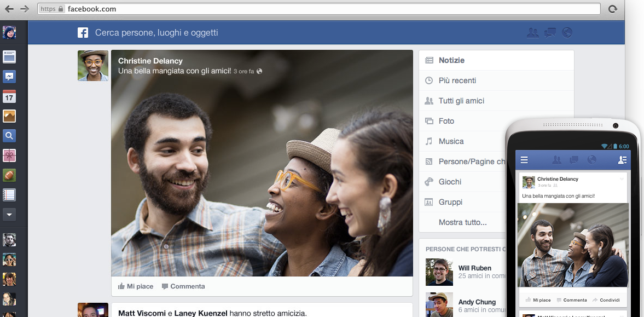Open the hamburger menu on the phone
The width and height of the screenshot is (644, 317).
[x=524, y=160]
